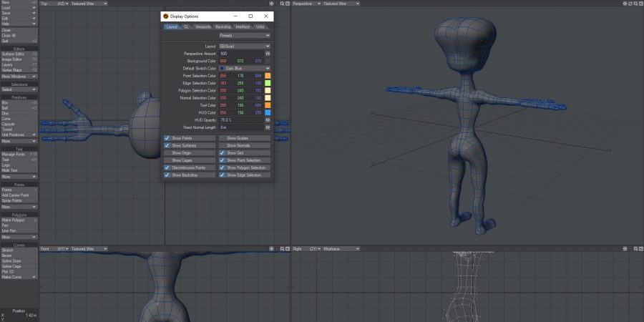The height and width of the screenshot is (322, 644).
Task: Click the zoom magnifier in the Front viewport
Action: click(283, 249)
